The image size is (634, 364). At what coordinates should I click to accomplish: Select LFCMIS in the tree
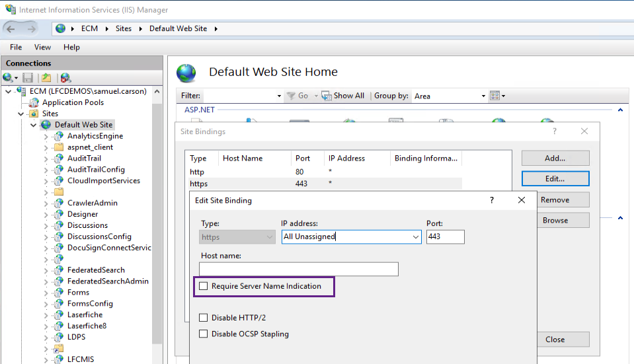pyautogui.click(x=81, y=359)
